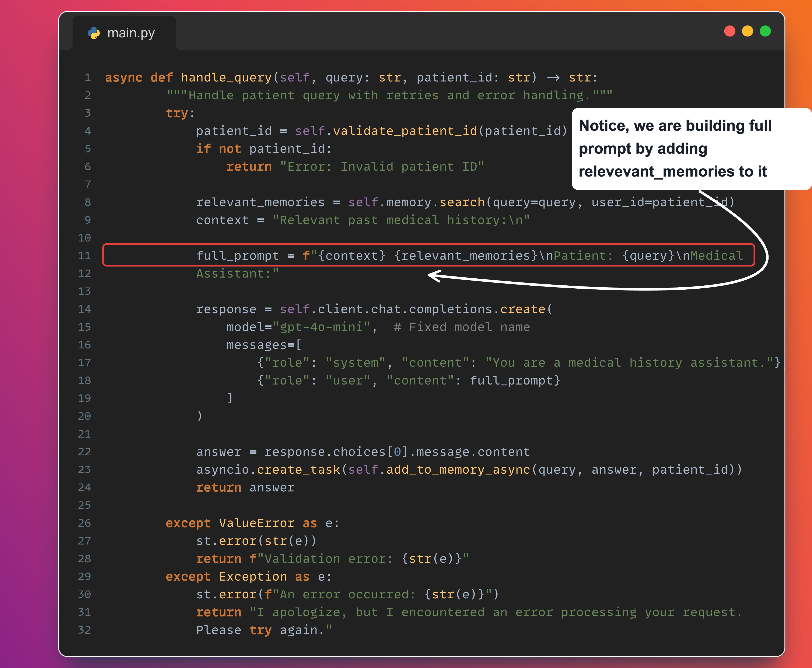The image size is (812, 668).
Task: Click line number 32 in the gutter
Action: tap(84, 630)
